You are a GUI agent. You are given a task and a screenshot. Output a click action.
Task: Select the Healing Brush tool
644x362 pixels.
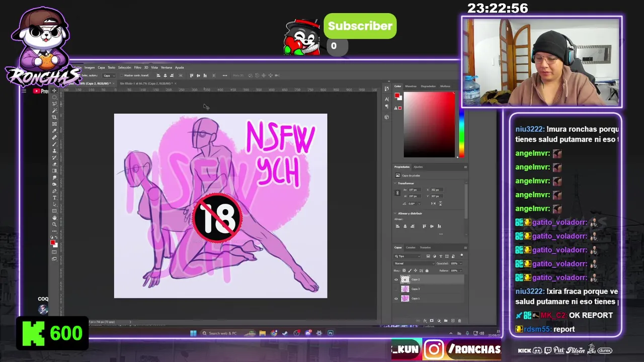tap(54, 137)
